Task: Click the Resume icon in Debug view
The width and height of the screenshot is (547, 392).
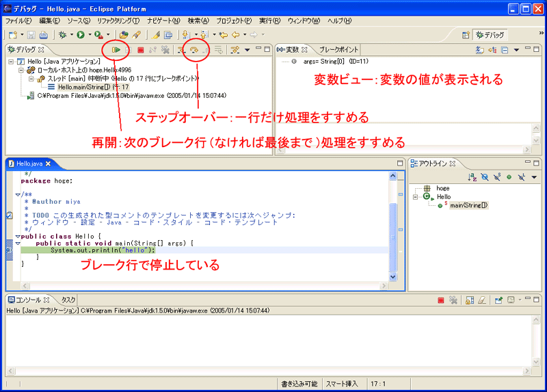Action: pos(116,50)
